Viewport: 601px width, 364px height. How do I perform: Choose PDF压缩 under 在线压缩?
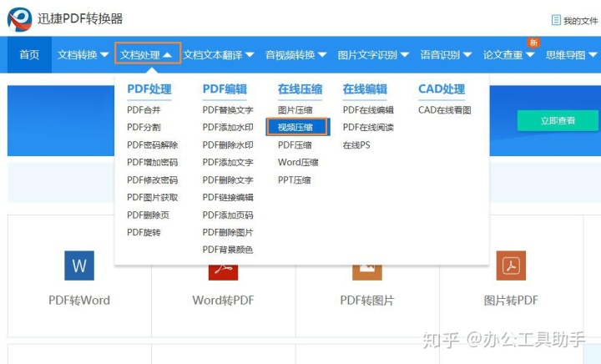tap(295, 144)
